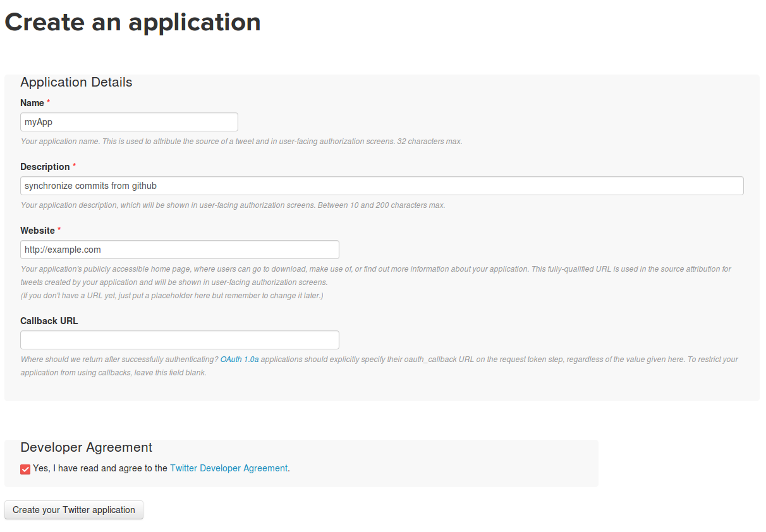Click the help text about 32 characters max
The height and width of the screenshot is (532, 766).
(241, 142)
